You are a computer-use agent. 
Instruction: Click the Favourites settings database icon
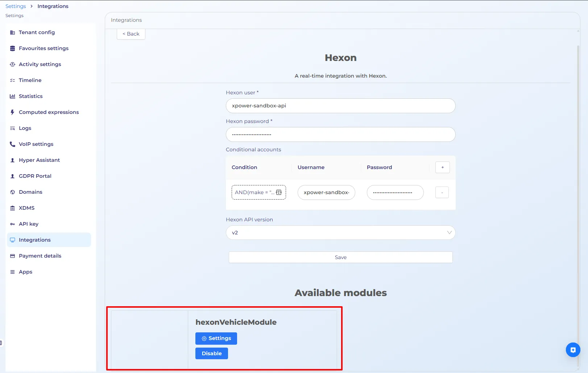tap(12, 48)
